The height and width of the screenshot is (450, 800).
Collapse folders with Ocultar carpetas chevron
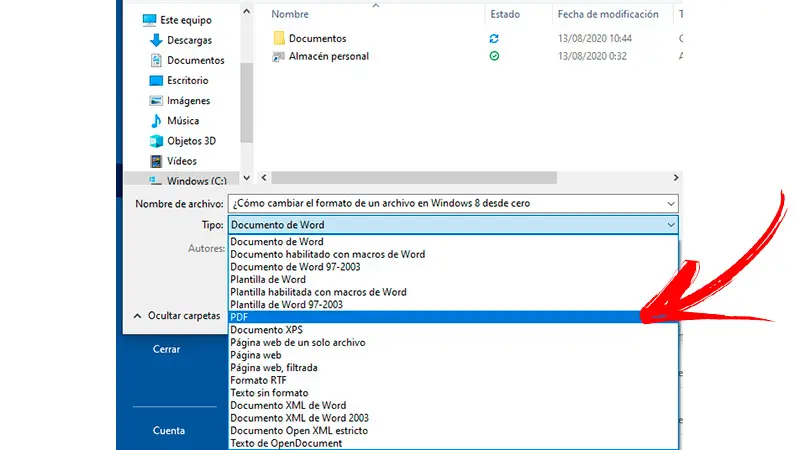click(137, 316)
